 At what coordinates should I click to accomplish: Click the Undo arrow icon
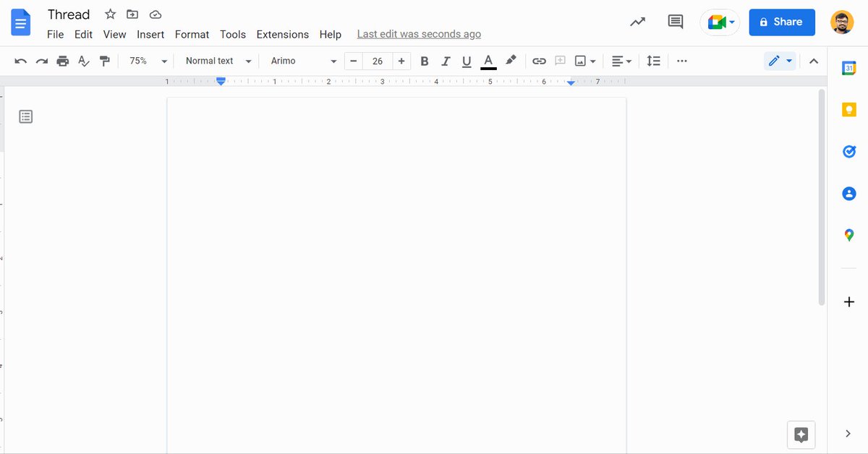pyautogui.click(x=20, y=61)
